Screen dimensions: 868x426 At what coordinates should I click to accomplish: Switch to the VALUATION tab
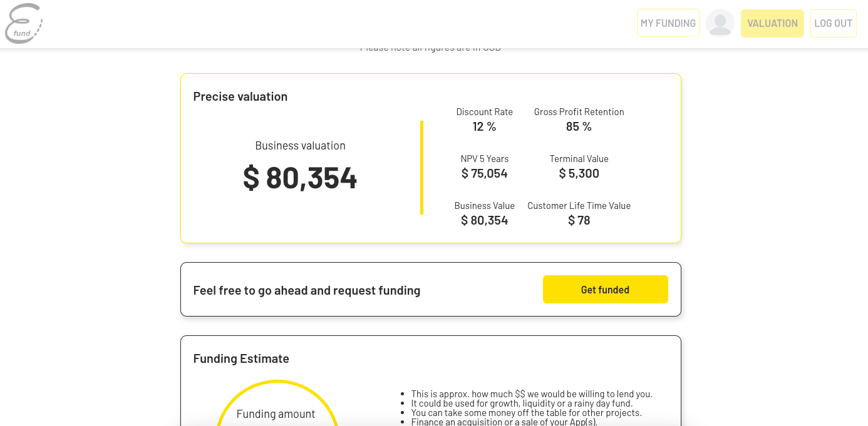coord(772,23)
